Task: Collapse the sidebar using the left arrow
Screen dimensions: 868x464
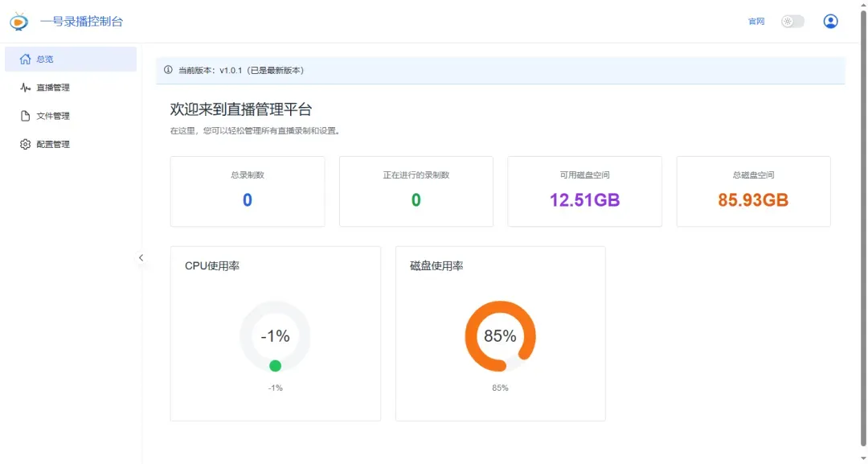Action: (x=141, y=257)
